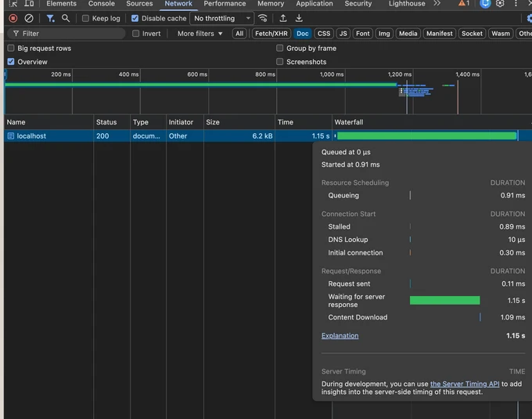This screenshot has width=532, height=419.
Task: Clear the network log
Action: [x=29, y=18]
